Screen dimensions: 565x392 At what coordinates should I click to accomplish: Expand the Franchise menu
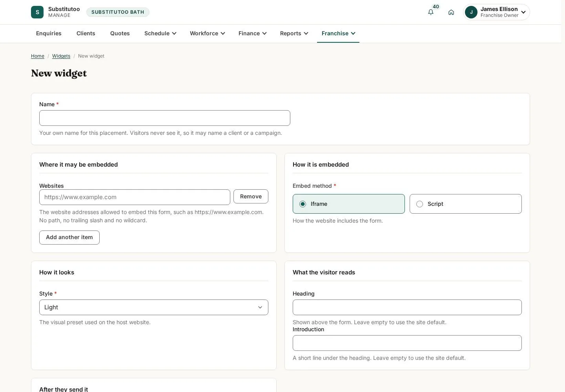click(x=338, y=33)
